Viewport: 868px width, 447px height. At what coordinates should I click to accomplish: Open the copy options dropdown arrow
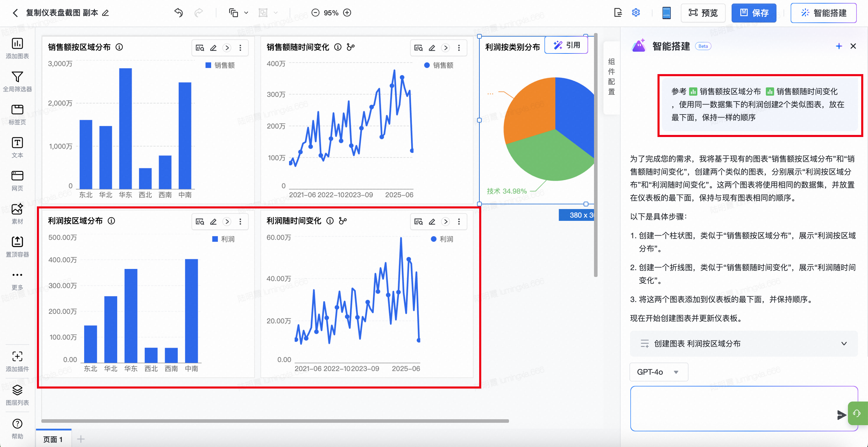pyautogui.click(x=246, y=13)
